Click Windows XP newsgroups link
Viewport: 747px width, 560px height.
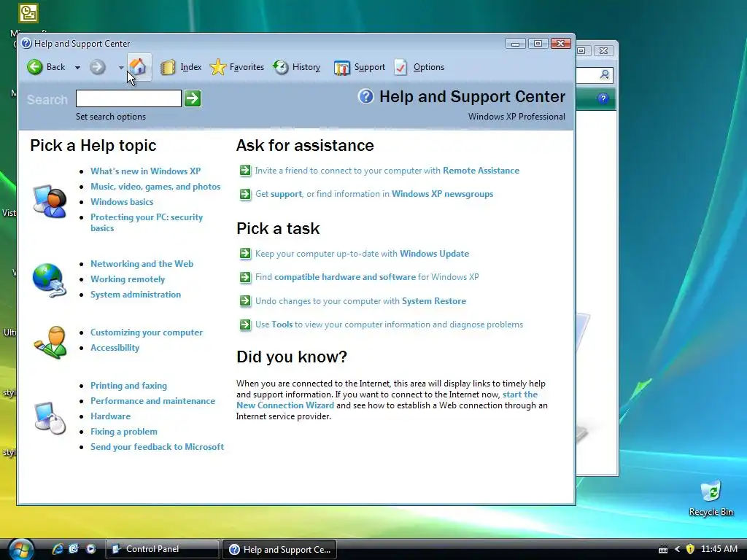click(x=443, y=194)
